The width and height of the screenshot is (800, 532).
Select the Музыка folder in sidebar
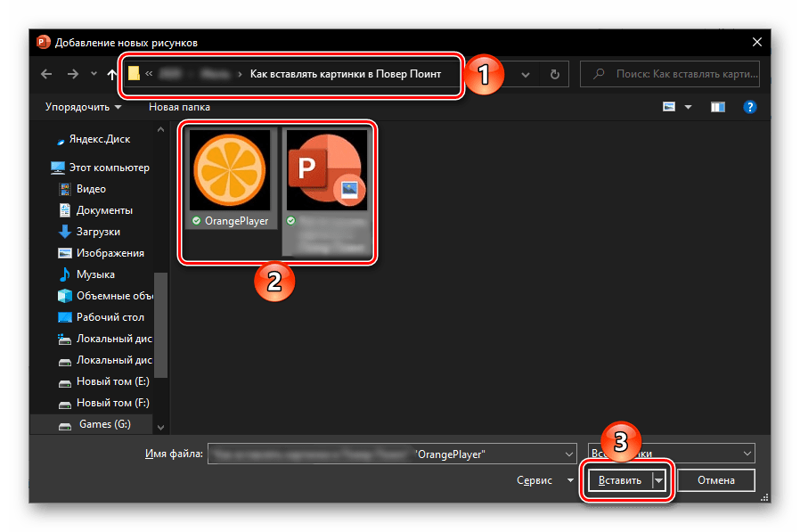point(94,274)
